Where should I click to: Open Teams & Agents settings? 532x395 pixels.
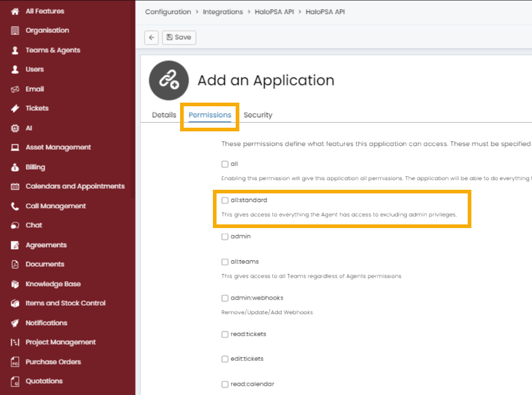point(53,50)
